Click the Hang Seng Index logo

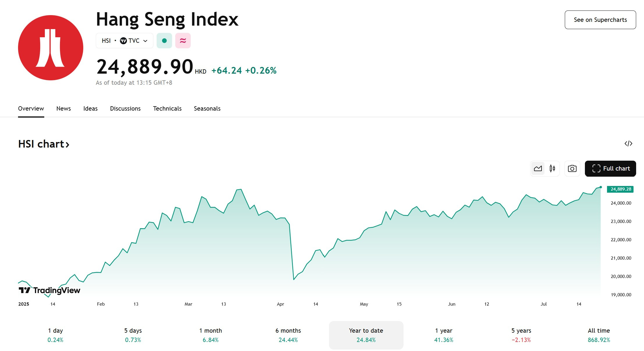click(51, 48)
